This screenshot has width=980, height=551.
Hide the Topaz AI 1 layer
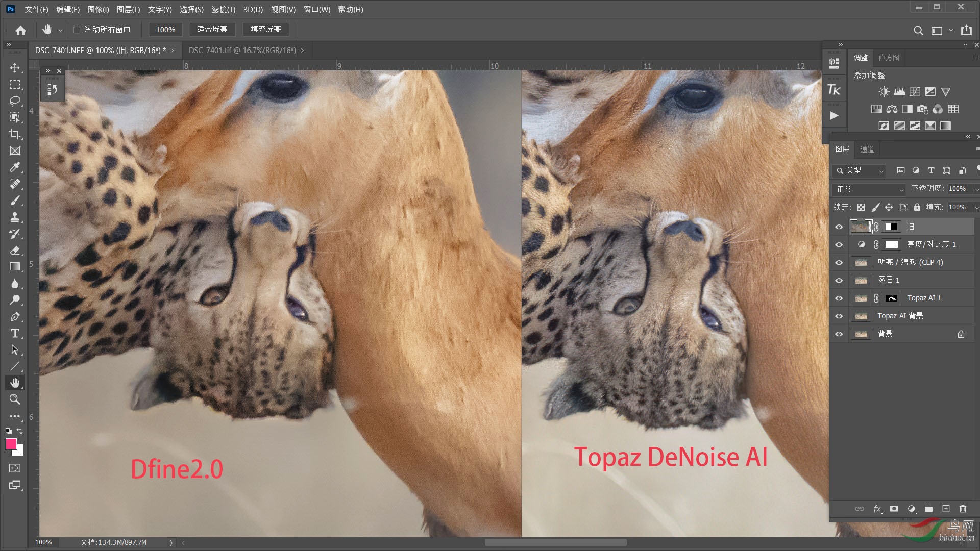[x=839, y=298]
